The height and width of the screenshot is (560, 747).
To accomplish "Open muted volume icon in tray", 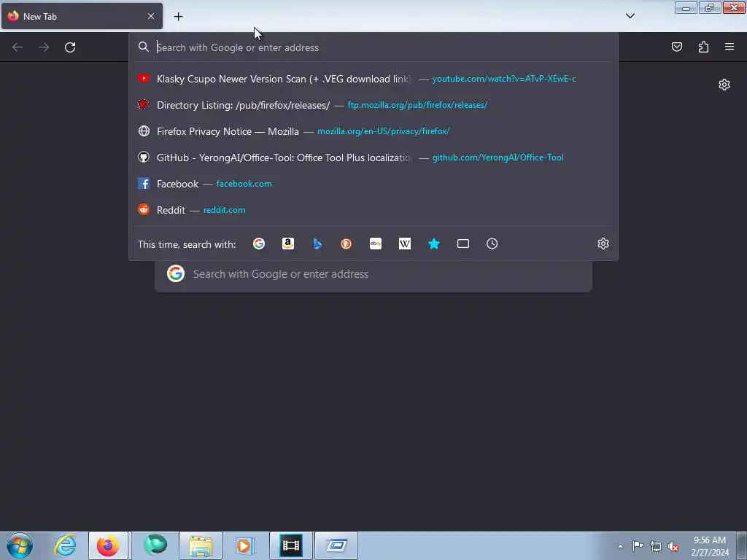I will pyautogui.click(x=673, y=546).
